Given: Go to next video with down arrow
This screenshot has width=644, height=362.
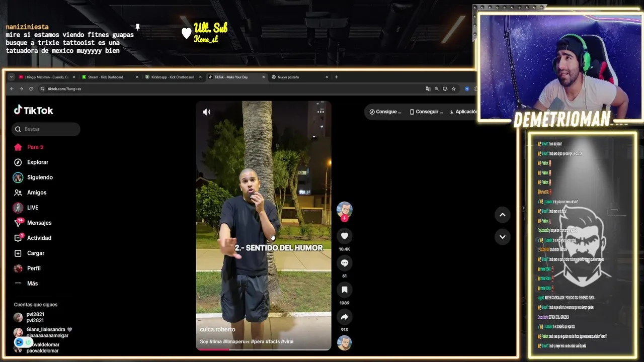Looking at the screenshot, I should click(502, 237).
